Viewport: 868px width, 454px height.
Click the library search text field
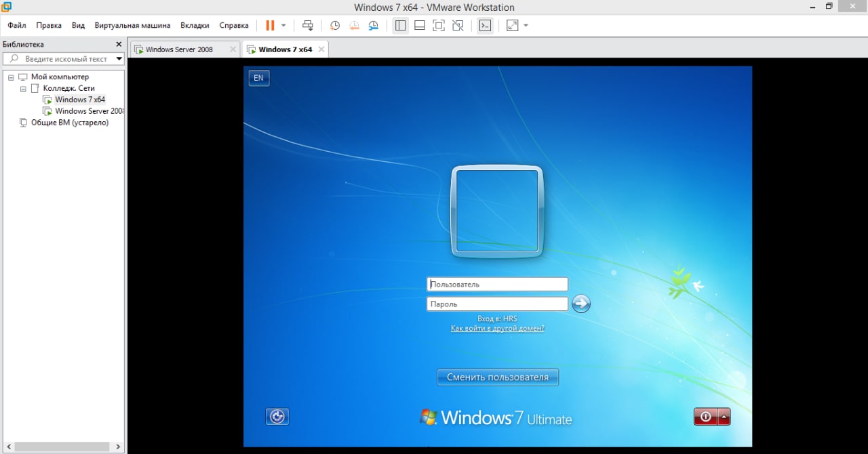[66, 59]
